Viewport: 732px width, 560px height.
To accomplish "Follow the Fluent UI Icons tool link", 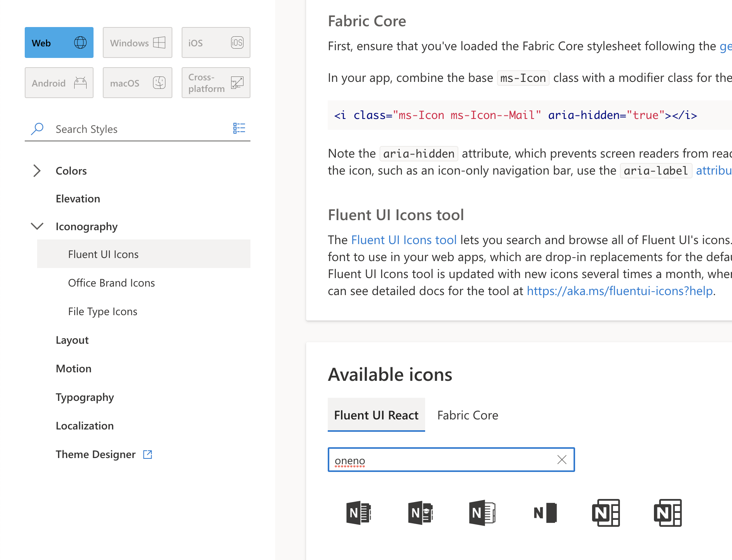I will tap(404, 240).
